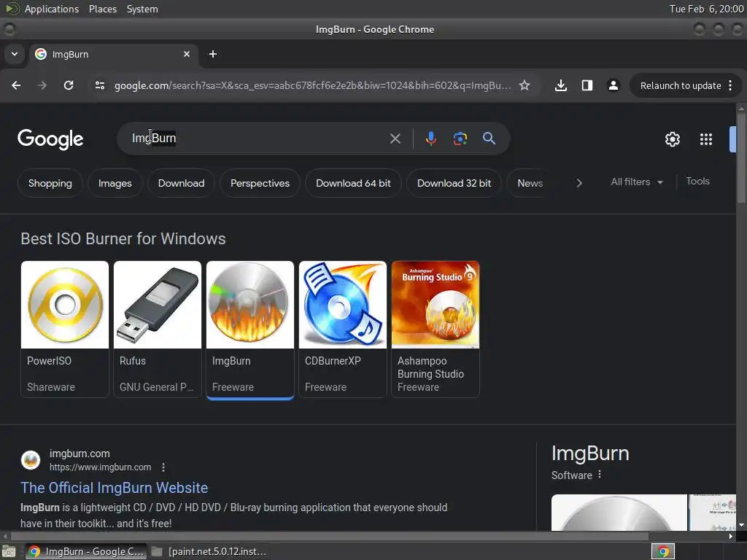
Task: Open the Chrome profile icon
Action: pyautogui.click(x=613, y=85)
